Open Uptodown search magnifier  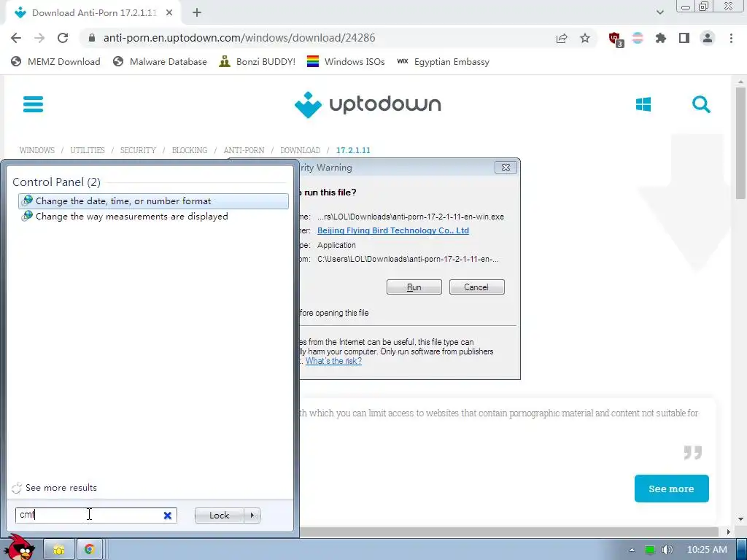click(701, 104)
